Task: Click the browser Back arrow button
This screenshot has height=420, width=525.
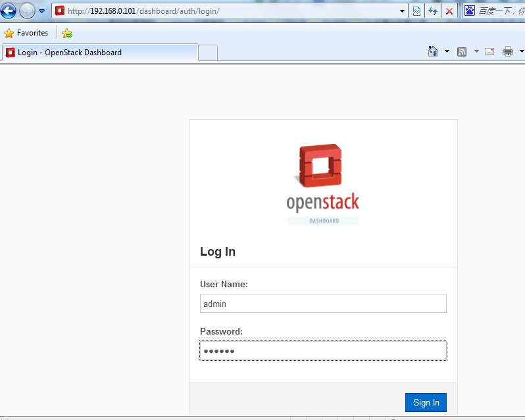Action: [x=8, y=11]
